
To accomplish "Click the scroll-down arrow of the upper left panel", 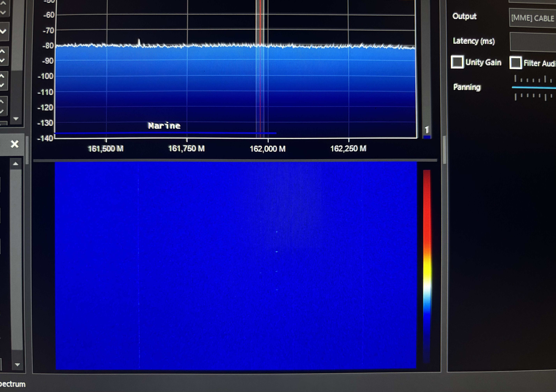I will tap(16, 119).
